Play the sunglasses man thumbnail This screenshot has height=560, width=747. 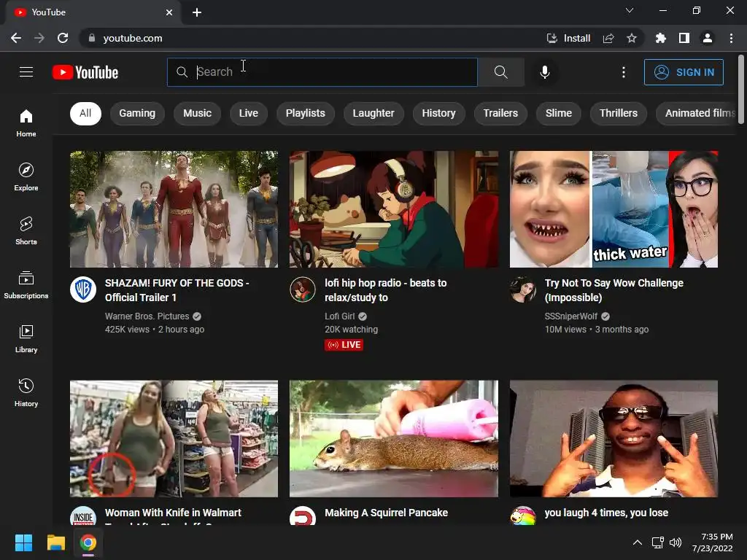pyautogui.click(x=614, y=438)
